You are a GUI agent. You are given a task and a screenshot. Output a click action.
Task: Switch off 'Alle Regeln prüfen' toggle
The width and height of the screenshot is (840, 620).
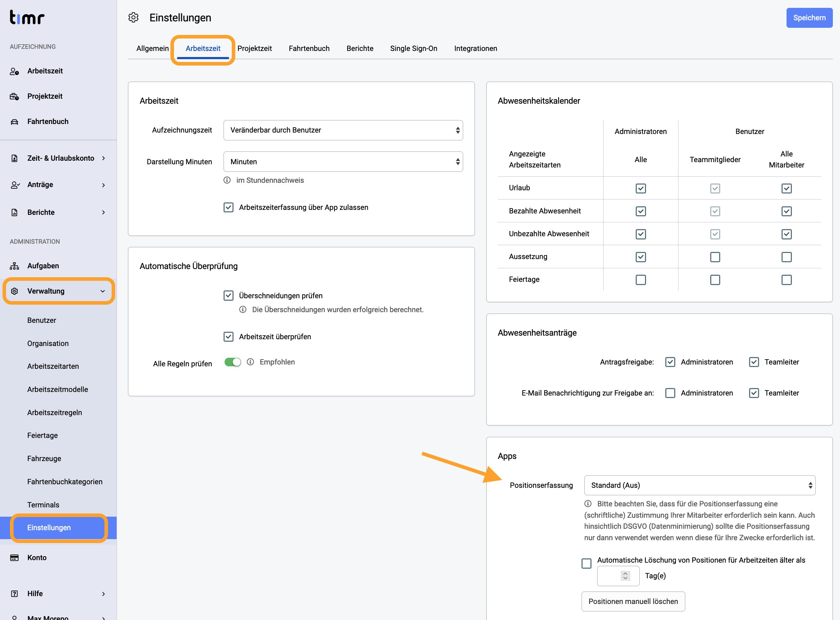click(233, 362)
